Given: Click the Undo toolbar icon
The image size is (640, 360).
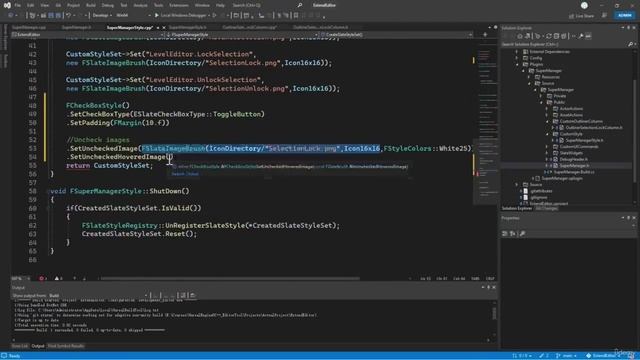Looking at the screenshot, I should pos(69,16).
